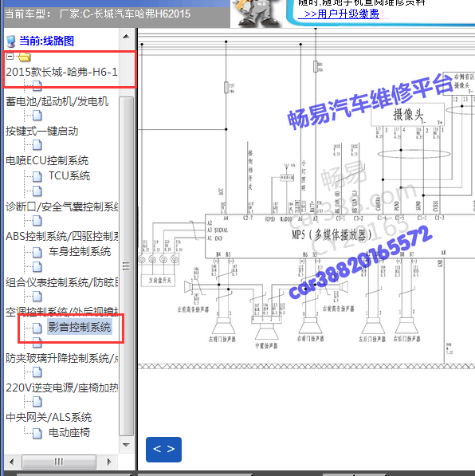Viewport: 475px width, 476px height.
Task: Click the tree panel scroll-up arrow
Action: point(126,37)
